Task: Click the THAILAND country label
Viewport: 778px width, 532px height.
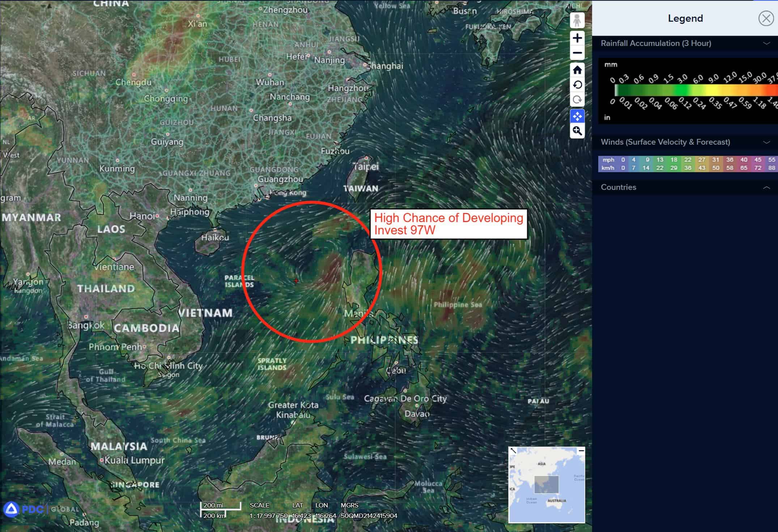Action: pos(106,289)
